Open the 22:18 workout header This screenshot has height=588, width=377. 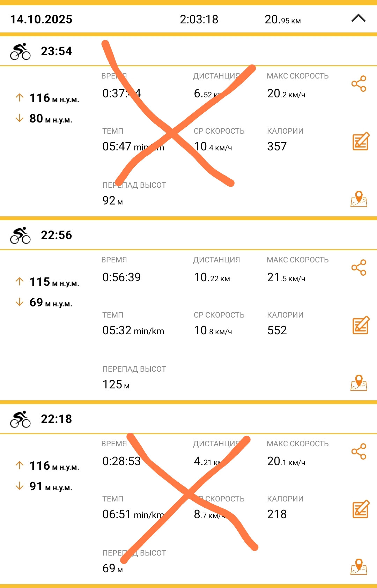[188, 419]
